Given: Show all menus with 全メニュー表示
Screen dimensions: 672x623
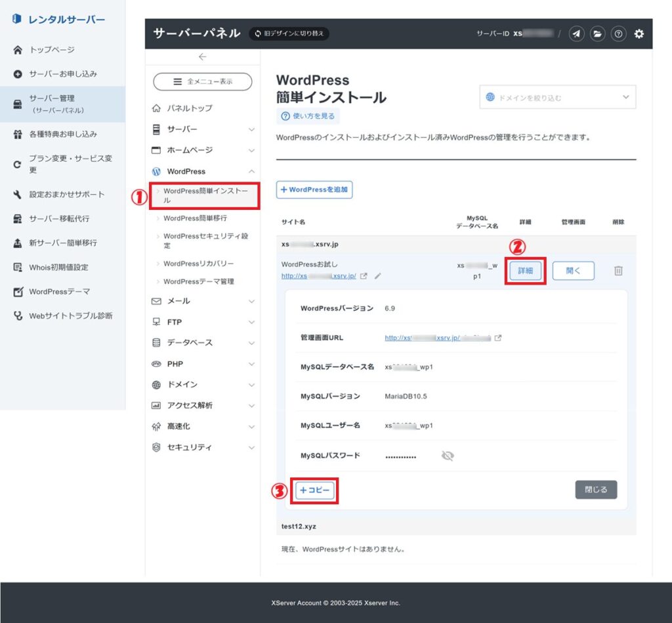Looking at the screenshot, I should point(202,82).
